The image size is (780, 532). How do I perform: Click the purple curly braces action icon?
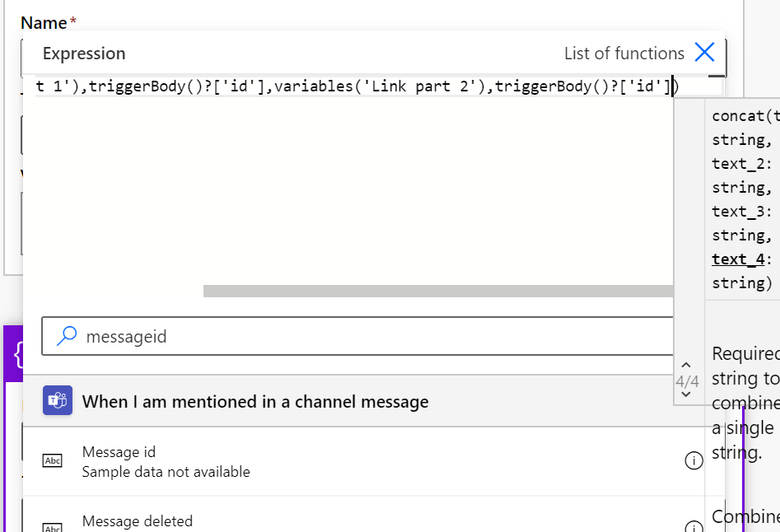[16, 354]
